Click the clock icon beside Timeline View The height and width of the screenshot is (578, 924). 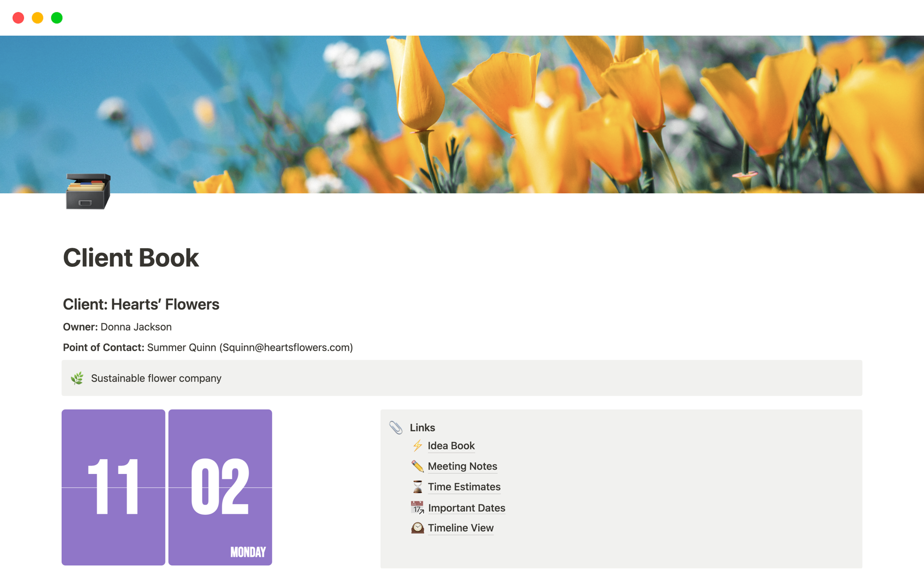click(417, 527)
